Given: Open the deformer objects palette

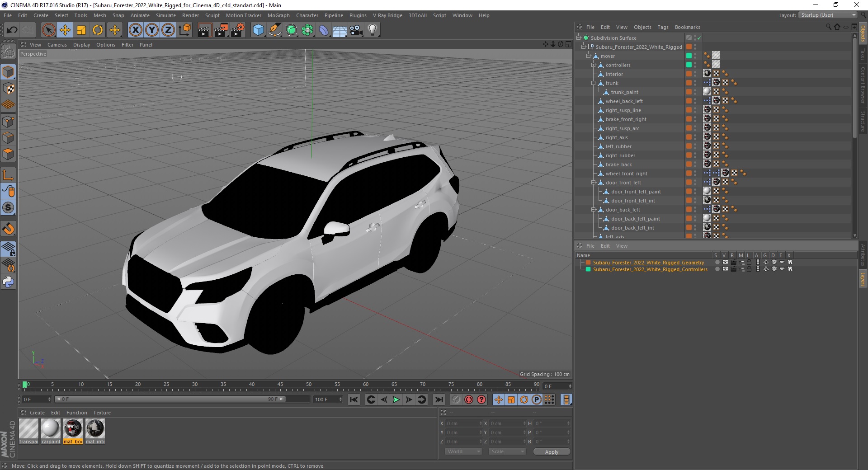Looking at the screenshot, I should coord(324,30).
